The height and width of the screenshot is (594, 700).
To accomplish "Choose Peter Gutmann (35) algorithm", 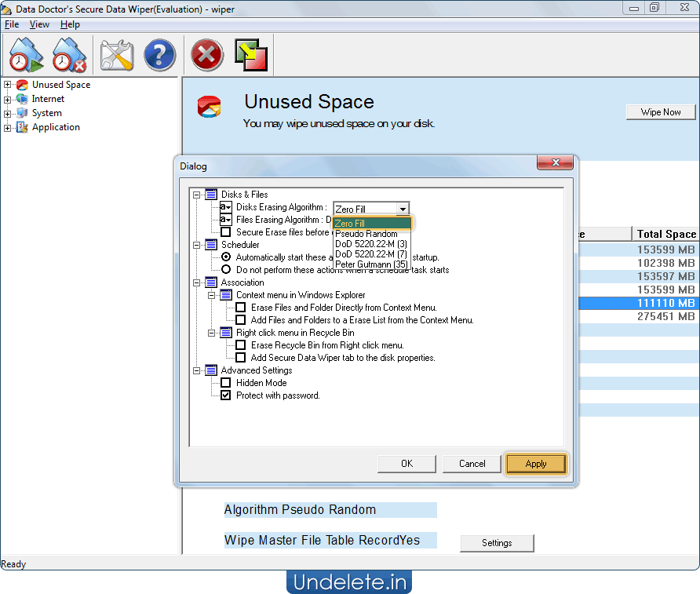I will [372, 264].
